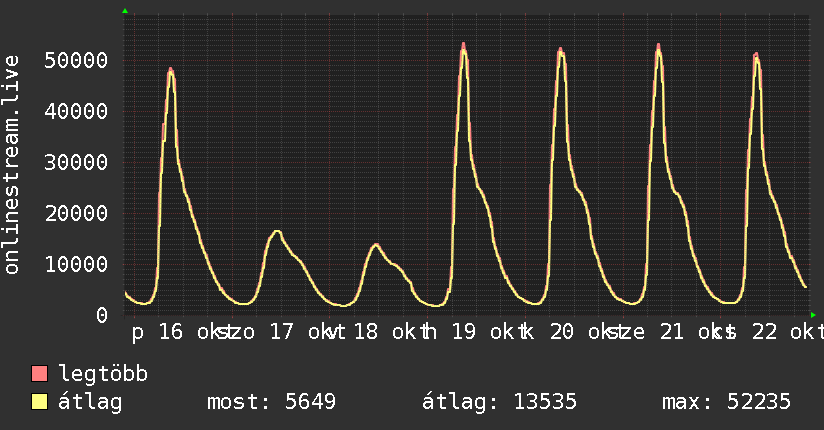
Task: Select the átlag legend label beside yellow swatch
Action: (x=90, y=402)
